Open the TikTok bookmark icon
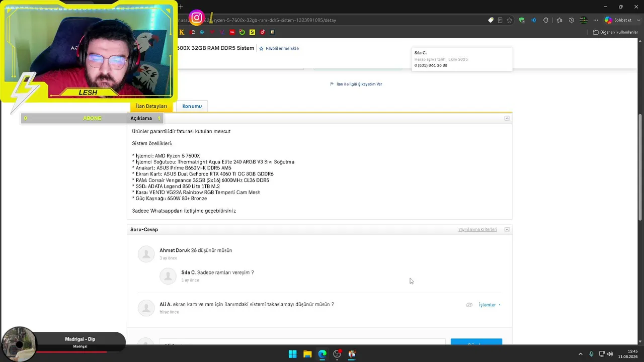 coord(262,32)
